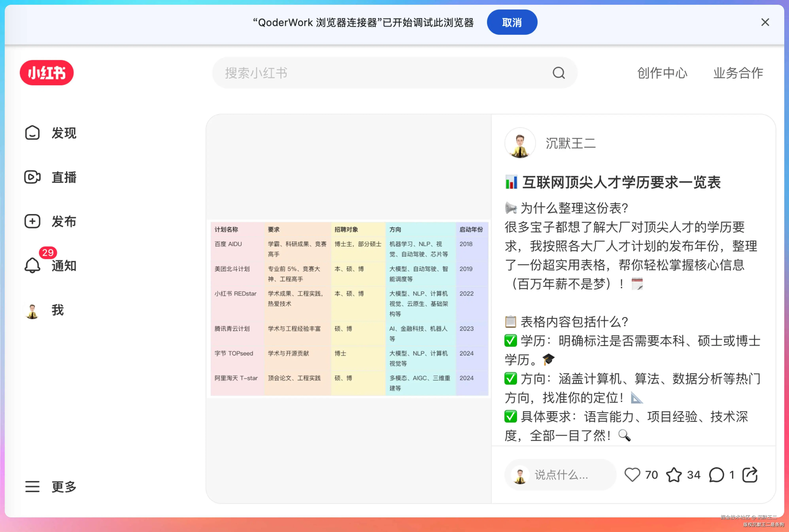Dismiss the debugging banner with X

pos(765,22)
